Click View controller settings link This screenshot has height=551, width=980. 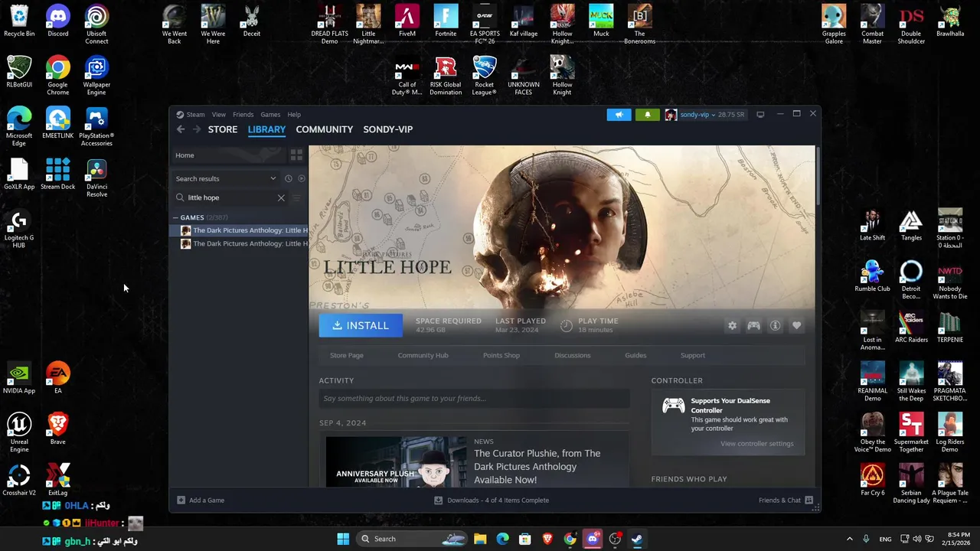tap(756, 443)
